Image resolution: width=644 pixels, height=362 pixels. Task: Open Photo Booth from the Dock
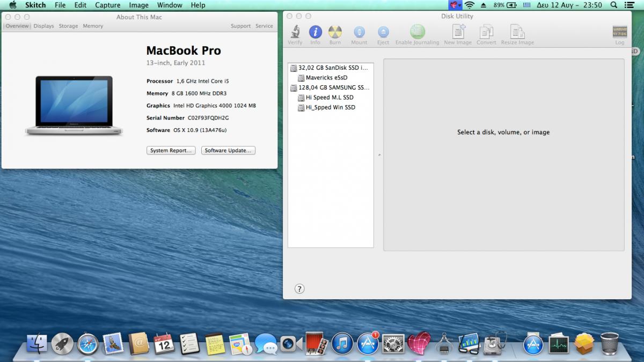[x=317, y=344]
